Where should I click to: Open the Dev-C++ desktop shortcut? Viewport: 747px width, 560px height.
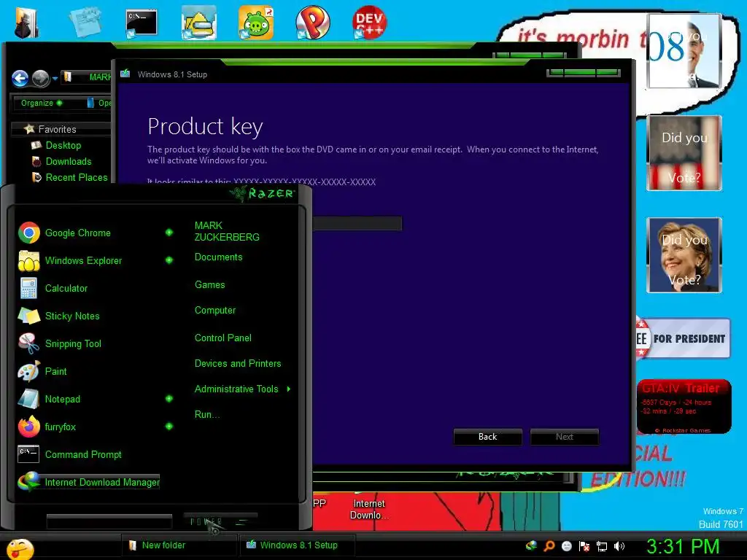369,22
